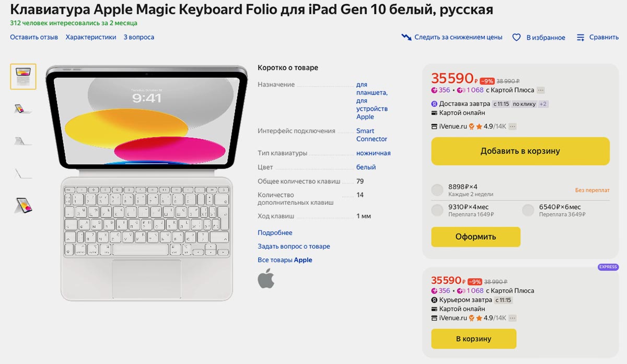
Task: Expand the +2 delivery options badge
Action: 543,104
